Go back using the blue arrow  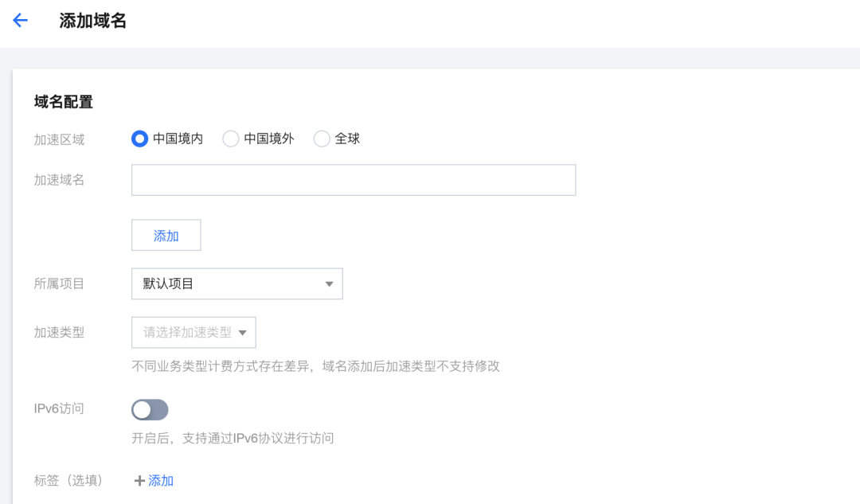(20, 21)
